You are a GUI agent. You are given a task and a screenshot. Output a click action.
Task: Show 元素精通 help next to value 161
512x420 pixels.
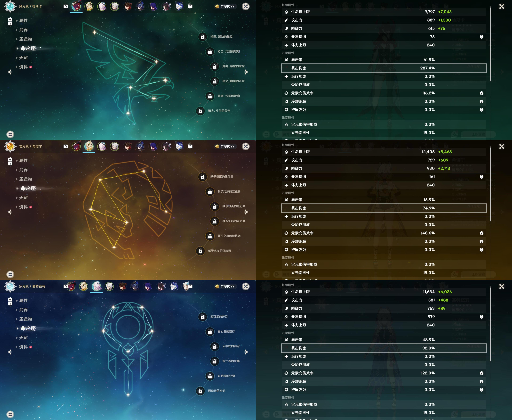point(481,177)
